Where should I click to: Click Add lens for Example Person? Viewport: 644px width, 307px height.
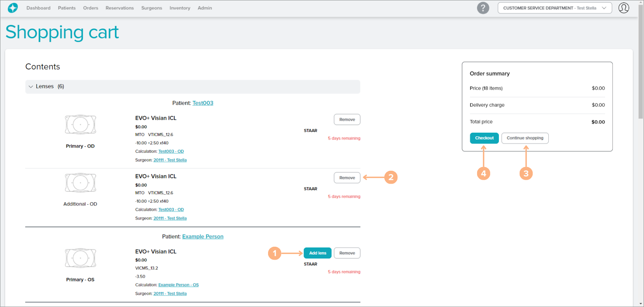pos(318,253)
